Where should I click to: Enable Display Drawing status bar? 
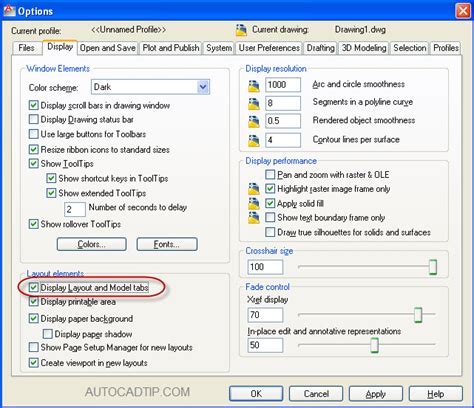33,119
